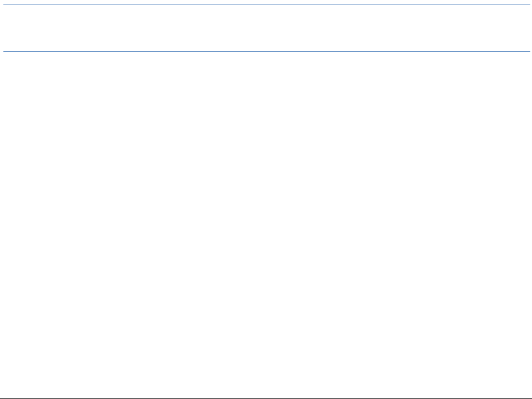
Task: Click the empty white page body
Action: [266, 225]
